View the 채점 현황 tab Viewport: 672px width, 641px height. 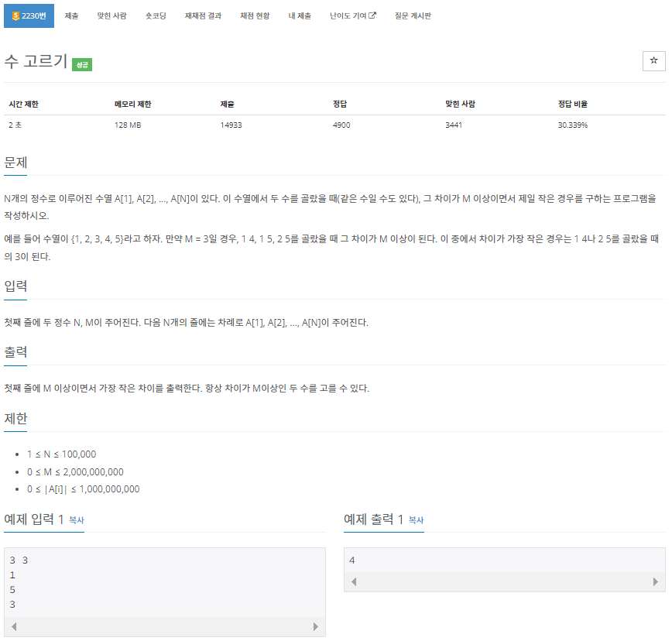pos(255,15)
